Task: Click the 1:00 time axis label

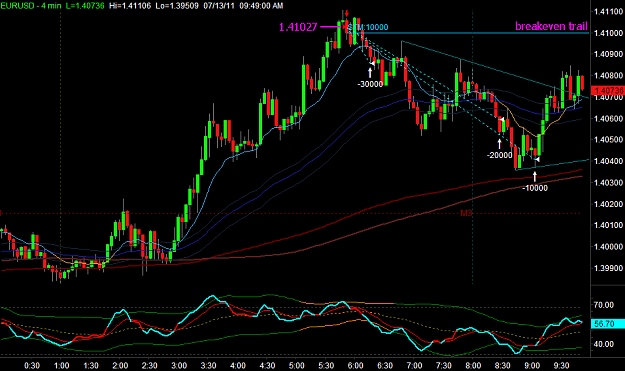Action: tap(61, 365)
